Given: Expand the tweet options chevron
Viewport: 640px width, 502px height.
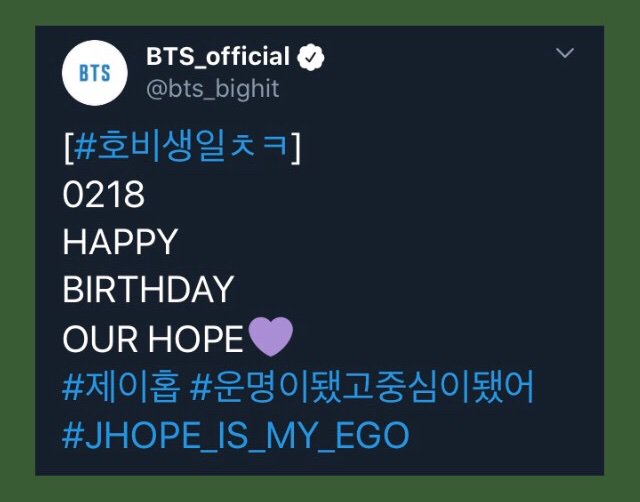Looking at the screenshot, I should click(565, 53).
